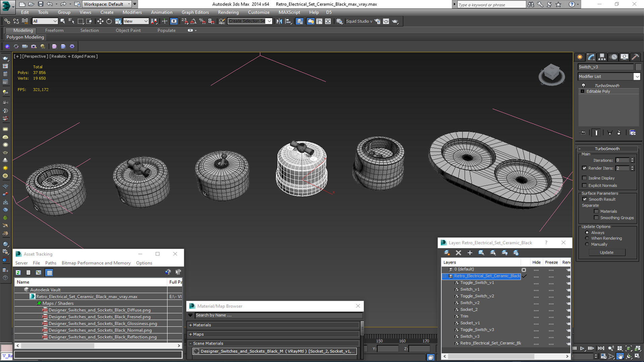644x362 pixels.
Task: Activate the Rotate tool
Action: pos(109,21)
